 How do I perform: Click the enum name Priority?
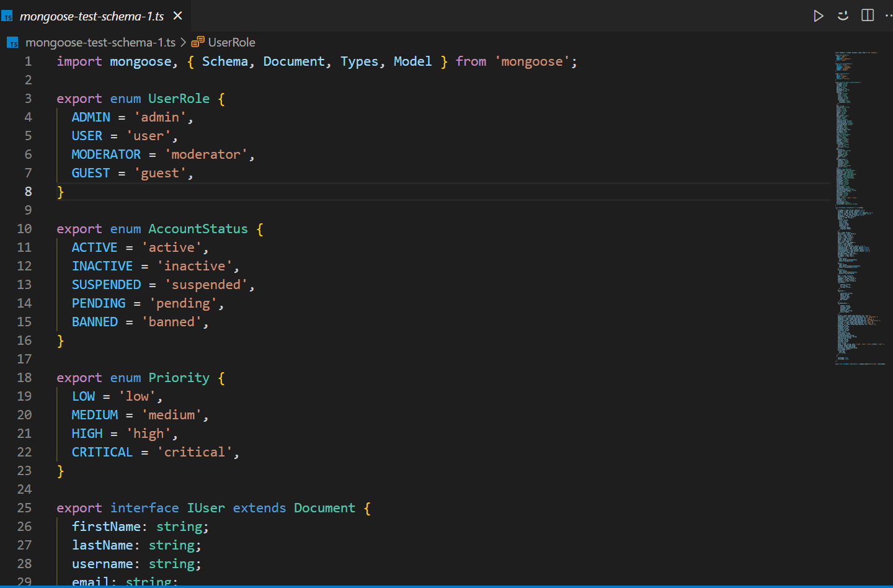pos(179,378)
